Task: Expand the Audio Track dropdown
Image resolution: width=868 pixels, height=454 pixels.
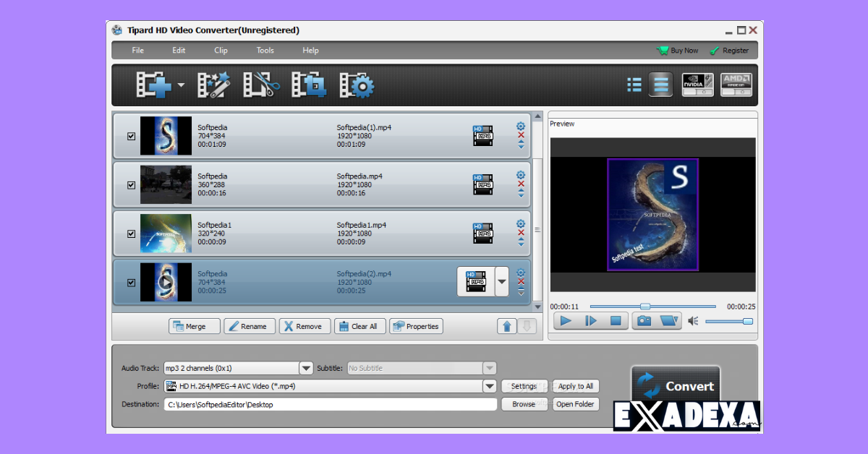Action: pos(305,367)
